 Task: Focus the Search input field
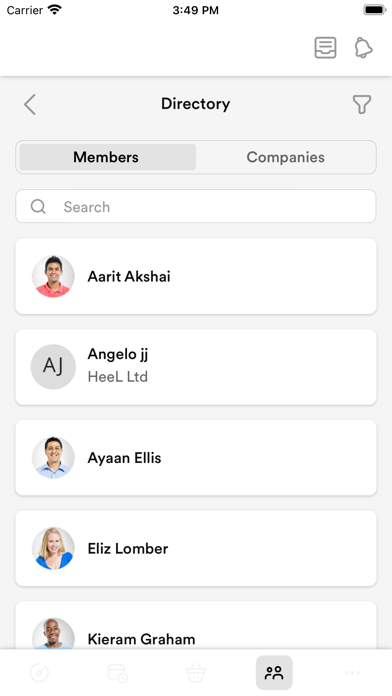pyautogui.click(x=196, y=206)
